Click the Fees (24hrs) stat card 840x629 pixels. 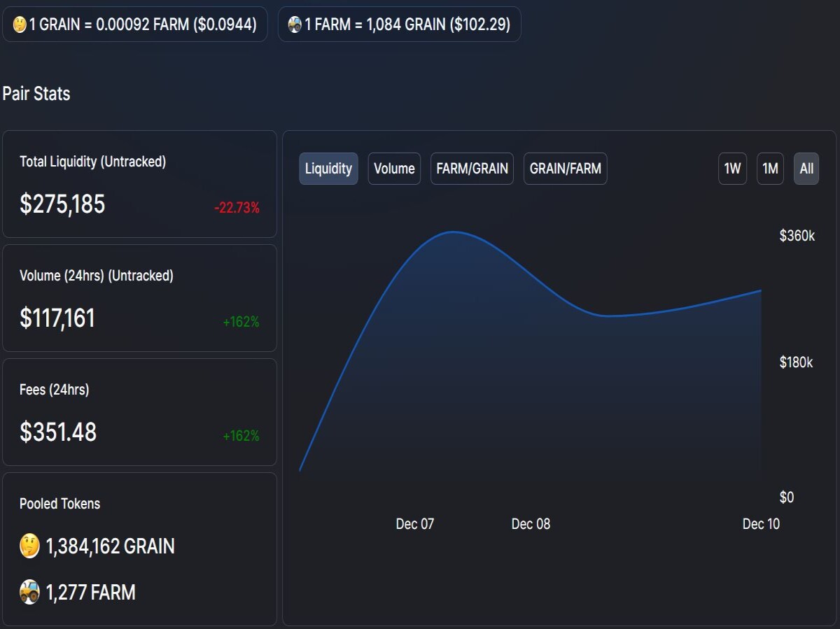pyautogui.click(x=139, y=412)
